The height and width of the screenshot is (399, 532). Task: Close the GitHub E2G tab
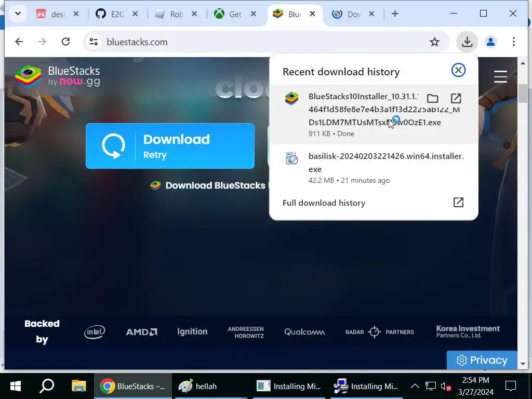click(x=135, y=14)
